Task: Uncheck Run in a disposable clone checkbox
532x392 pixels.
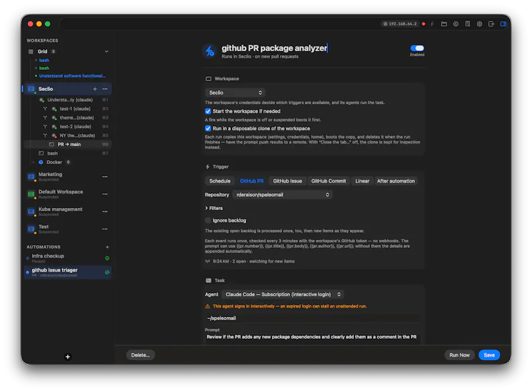Action: (x=208, y=128)
